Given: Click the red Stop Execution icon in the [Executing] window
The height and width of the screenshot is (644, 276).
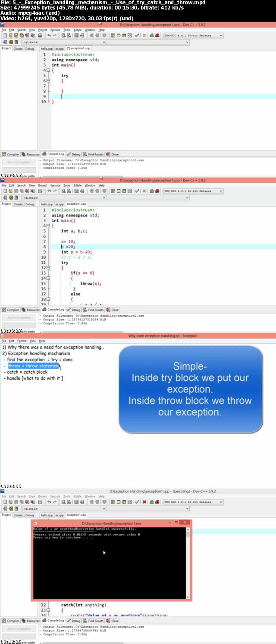Looking at the screenshot, I should 144,502.
